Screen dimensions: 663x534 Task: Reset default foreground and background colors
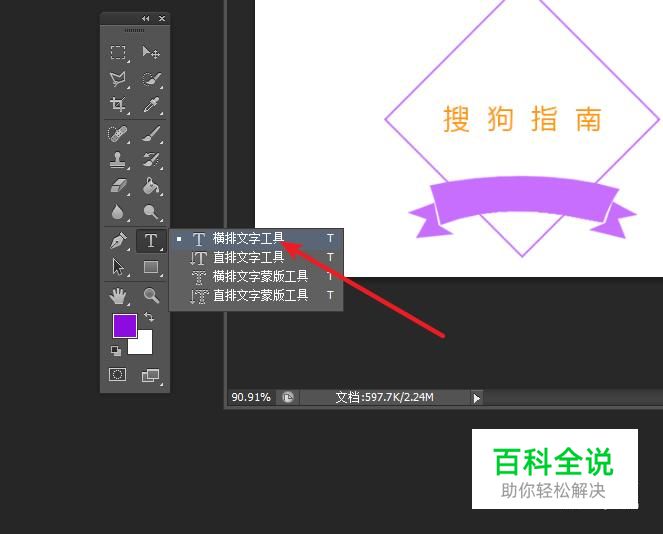(116, 351)
